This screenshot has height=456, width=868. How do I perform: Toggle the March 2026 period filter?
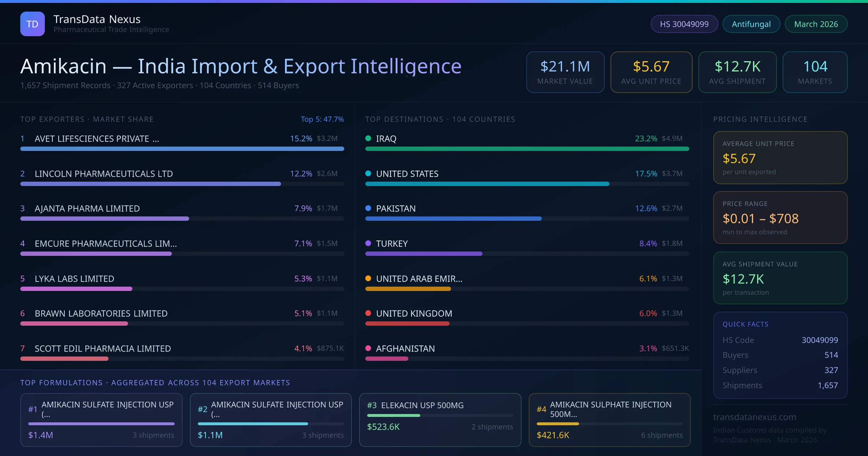(x=816, y=24)
